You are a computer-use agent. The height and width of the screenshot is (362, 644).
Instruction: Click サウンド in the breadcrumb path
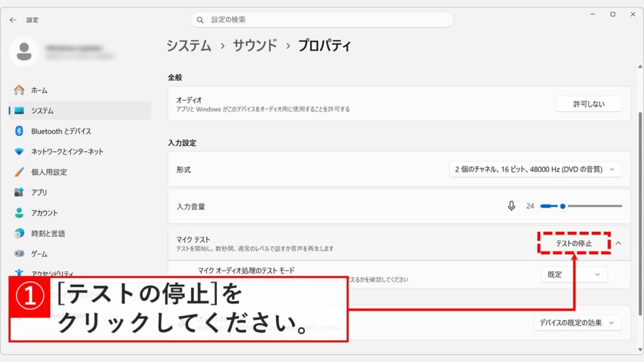[x=254, y=45]
